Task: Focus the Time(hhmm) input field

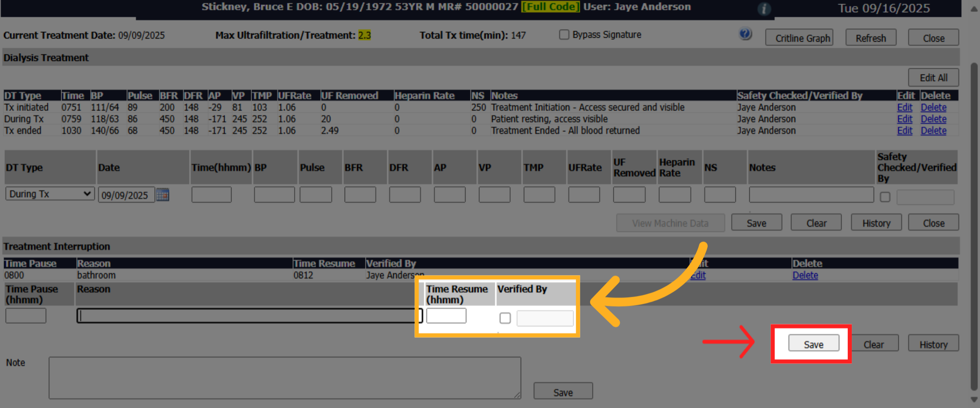Action: (x=212, y=194)
